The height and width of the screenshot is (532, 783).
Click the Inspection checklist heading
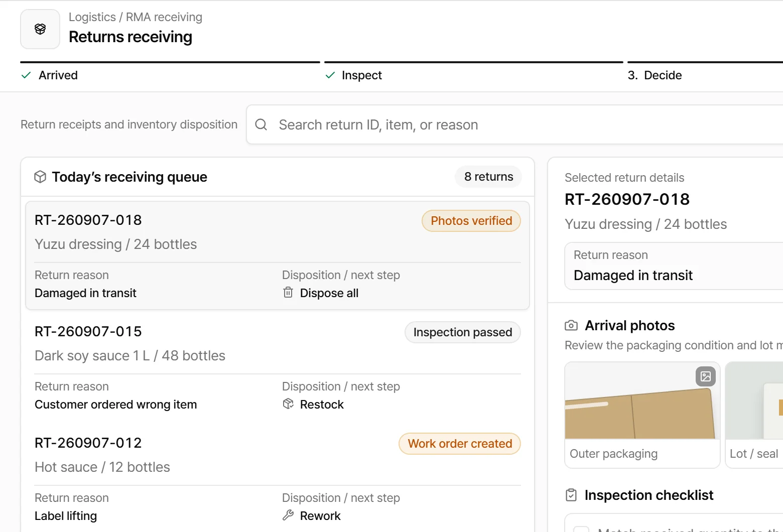[649, 495]
